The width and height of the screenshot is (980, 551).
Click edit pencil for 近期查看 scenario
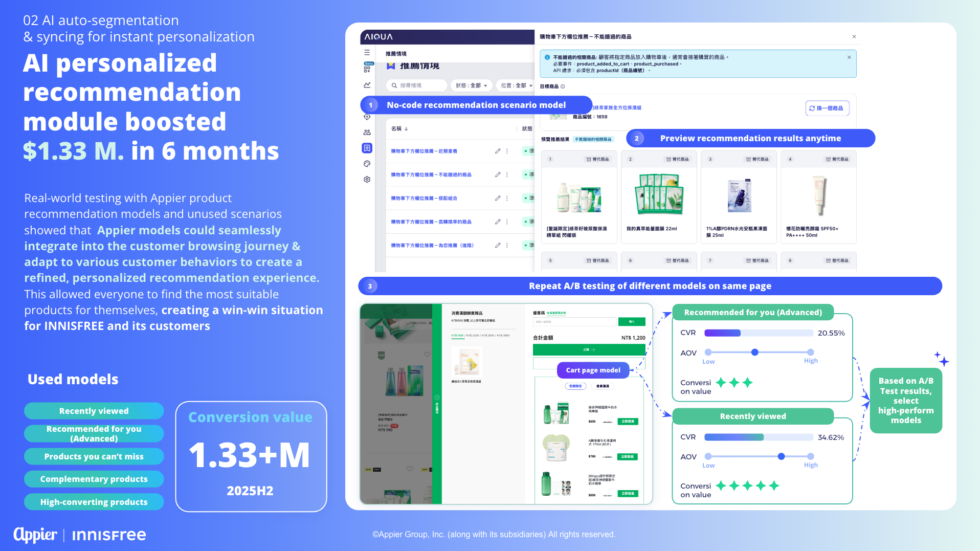pyautogui.click(x=497, y=151)
